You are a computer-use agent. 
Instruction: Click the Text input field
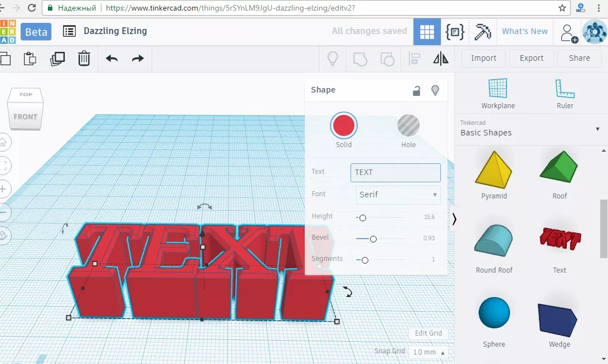click(395, 172)
